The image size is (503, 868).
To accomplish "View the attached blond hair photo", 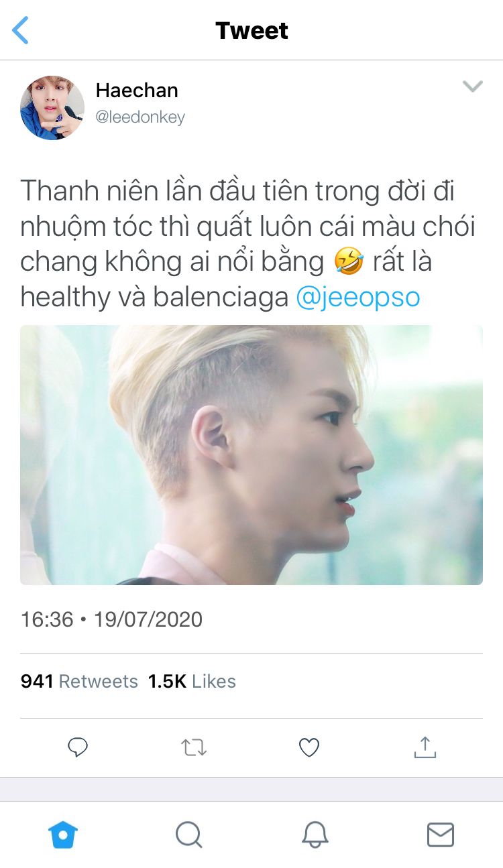I will tap(251, 455).
